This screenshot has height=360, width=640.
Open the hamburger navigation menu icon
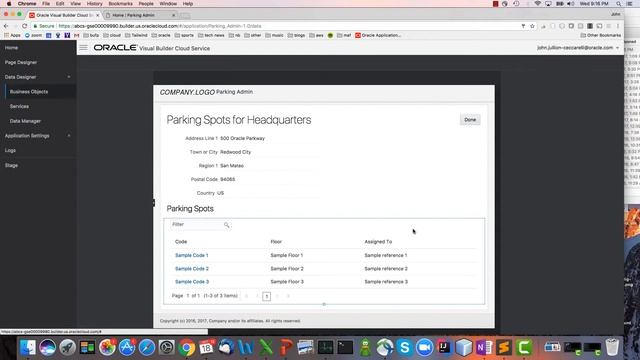click(83, 48)
